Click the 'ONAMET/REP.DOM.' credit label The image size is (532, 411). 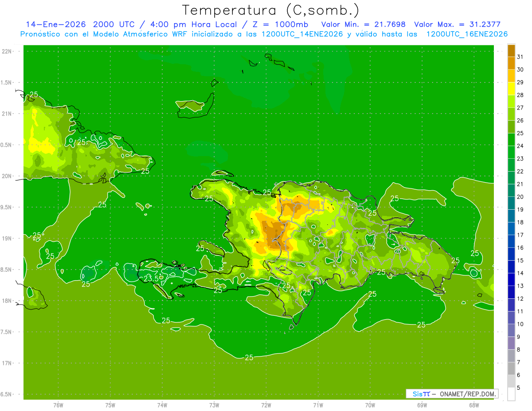click(469, 394)
